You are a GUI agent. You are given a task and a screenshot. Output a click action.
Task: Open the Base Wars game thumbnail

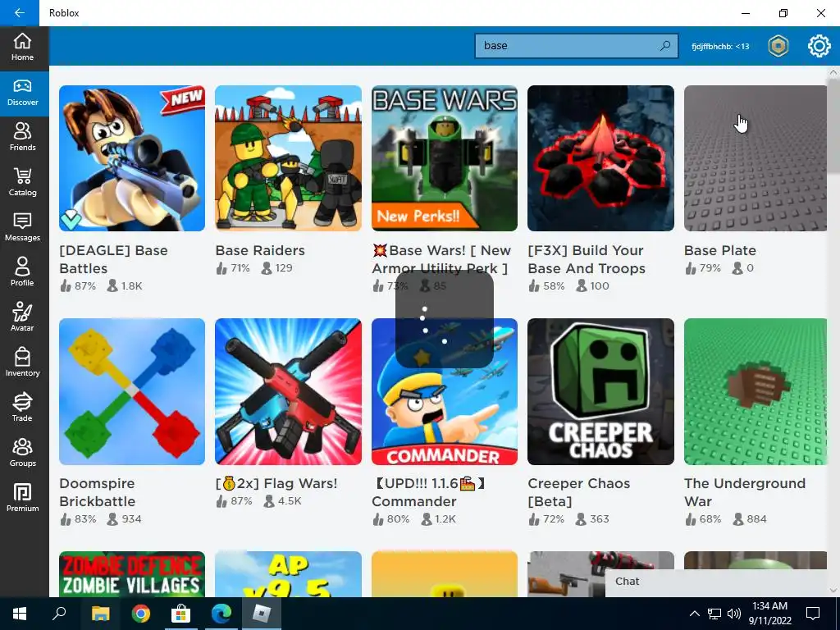tap(445, 158)
